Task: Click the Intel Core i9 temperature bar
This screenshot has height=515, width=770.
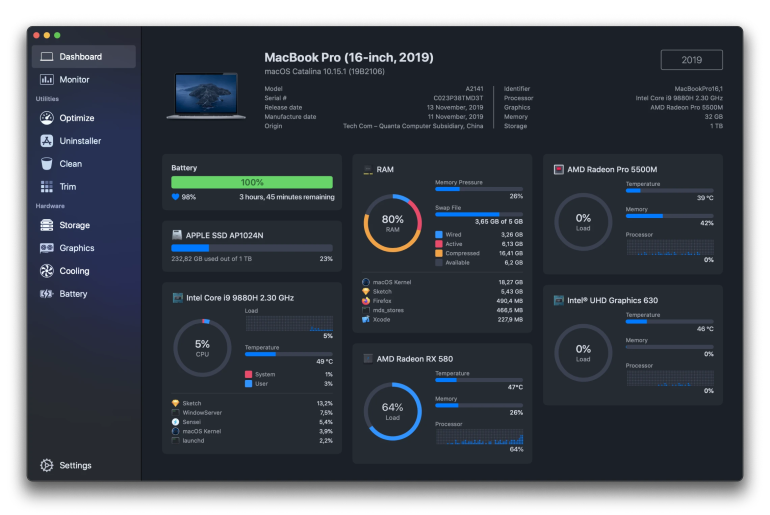Action: 289,354
